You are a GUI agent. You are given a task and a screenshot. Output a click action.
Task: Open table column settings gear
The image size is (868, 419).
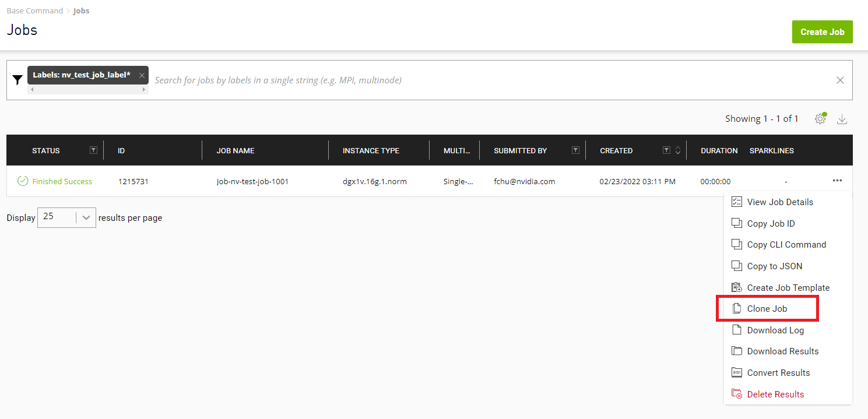point(820,118)
